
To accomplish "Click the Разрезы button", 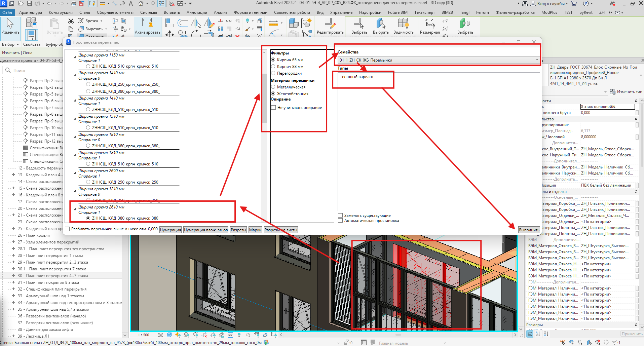I will 238,230.
